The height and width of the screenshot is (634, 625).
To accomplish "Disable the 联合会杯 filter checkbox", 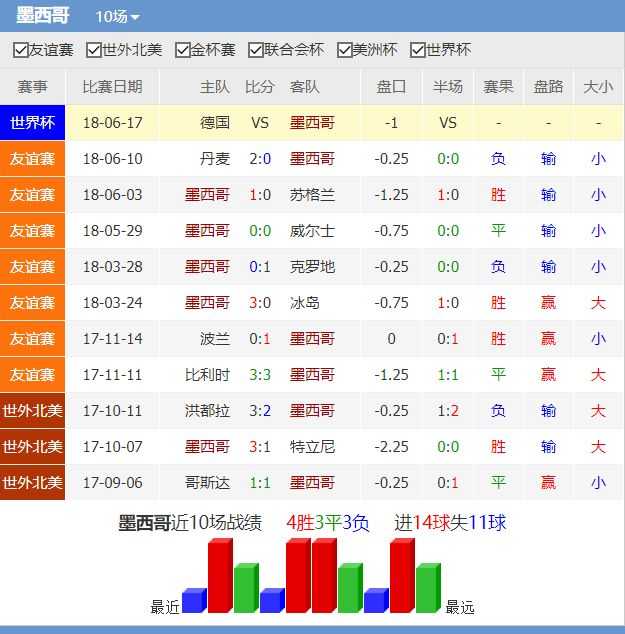I will [x=255, y=50].
